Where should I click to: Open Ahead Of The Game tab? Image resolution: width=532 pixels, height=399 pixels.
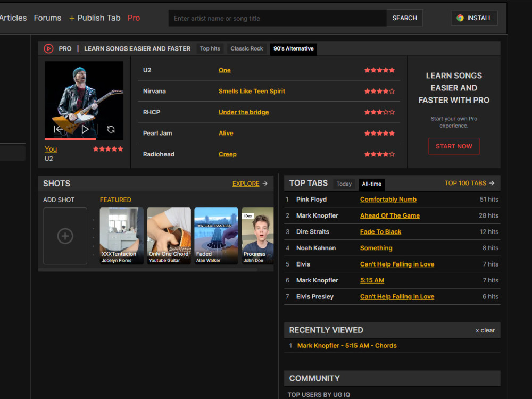click(x=390, y=215)
